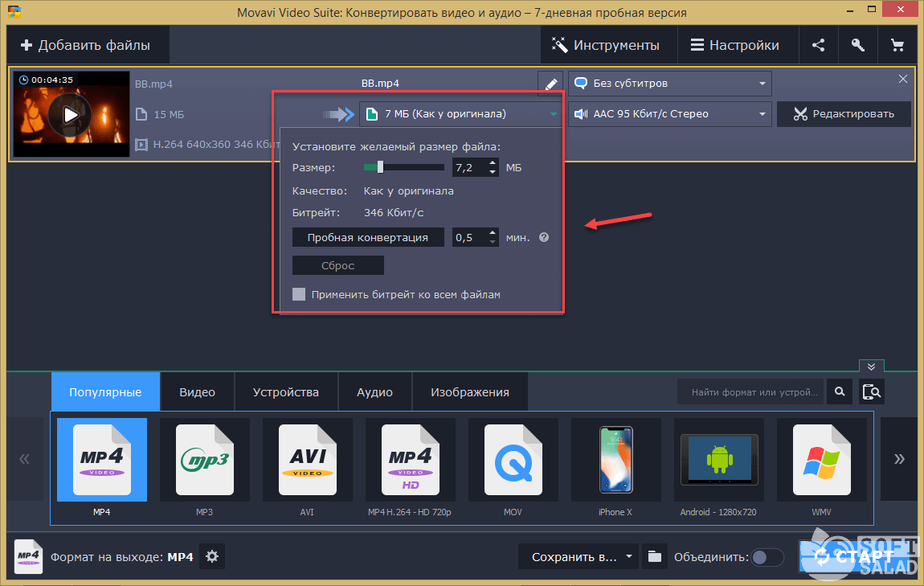924x586 pixels.
Task: Start Пробная конвертация
Action: click(x=368, y=237)
